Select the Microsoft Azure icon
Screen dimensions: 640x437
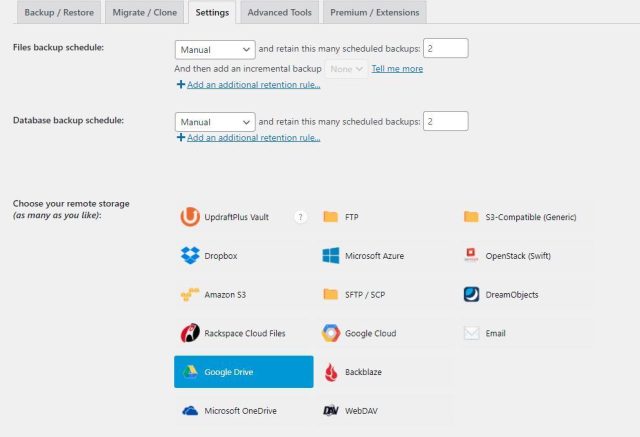tap(331, 256)
